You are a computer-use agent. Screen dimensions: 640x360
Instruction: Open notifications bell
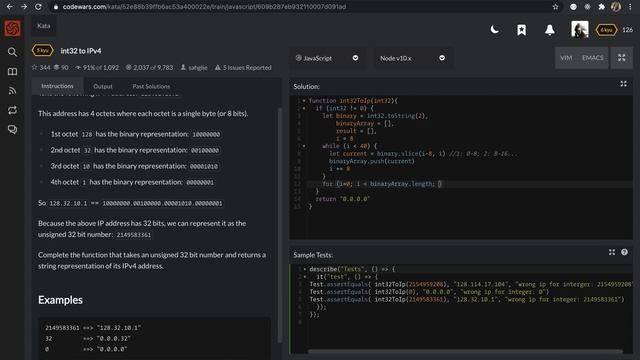point(550,30)
